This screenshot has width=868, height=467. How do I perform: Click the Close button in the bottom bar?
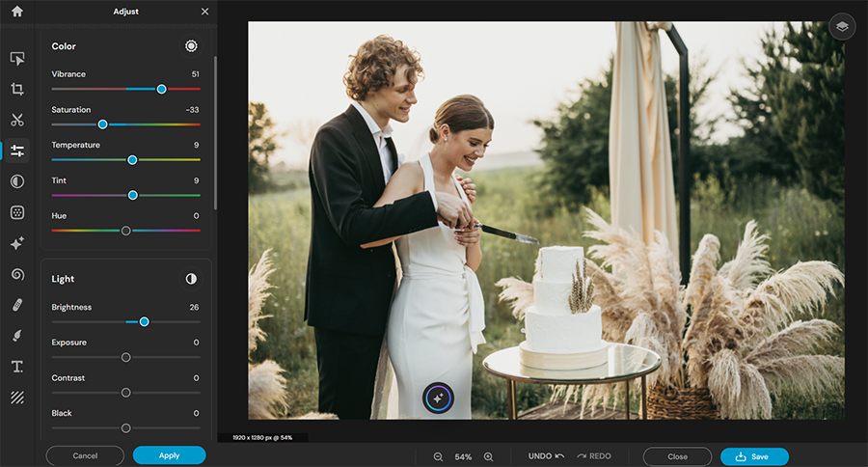677,456
